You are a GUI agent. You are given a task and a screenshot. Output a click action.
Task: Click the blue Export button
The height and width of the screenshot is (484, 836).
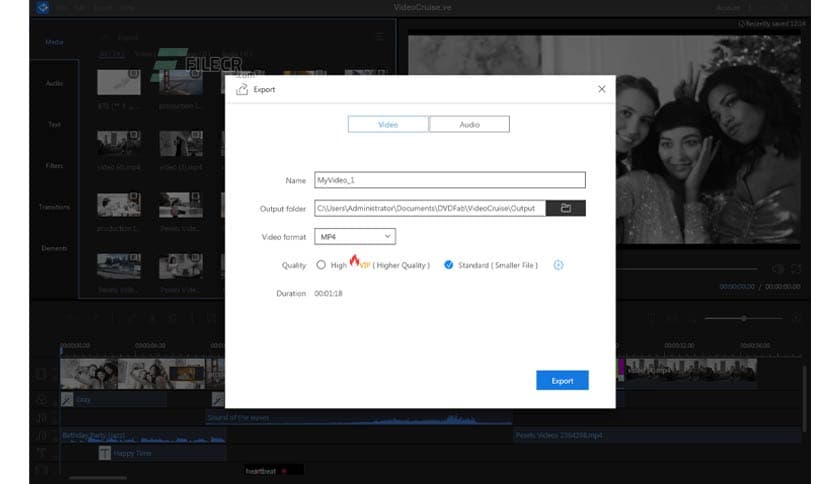pos(562,380)
